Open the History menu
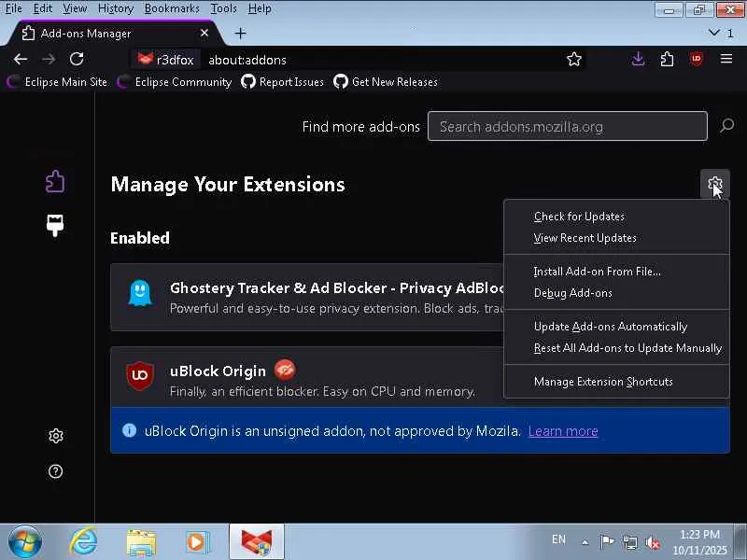 pyautogui.click(x=115, y=8)
